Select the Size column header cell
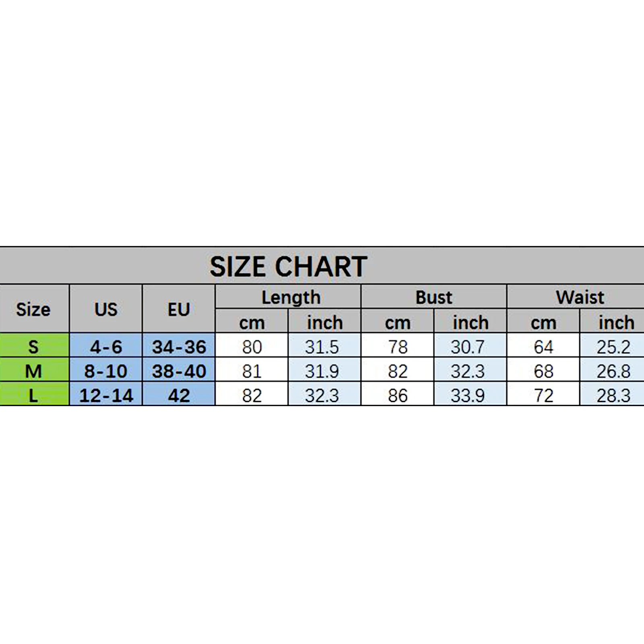Viewport: 644px width, 644px height. [33, 309]
